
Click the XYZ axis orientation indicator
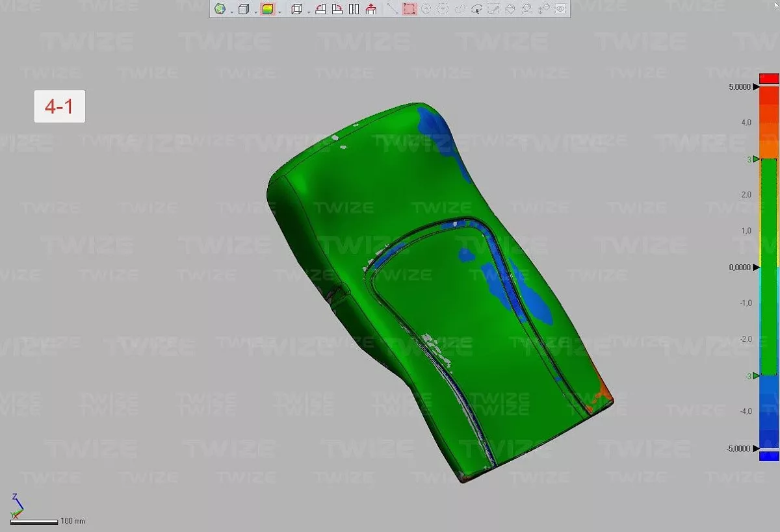coord(18,505)
